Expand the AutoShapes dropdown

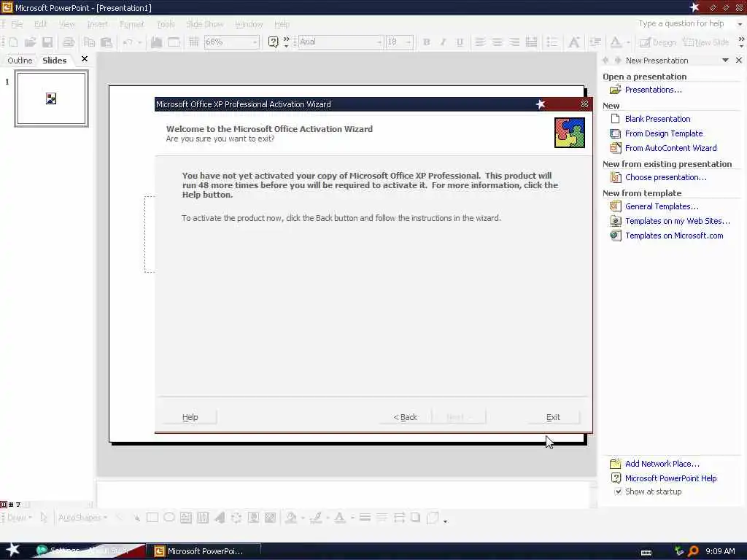click(x=82, y=517)
